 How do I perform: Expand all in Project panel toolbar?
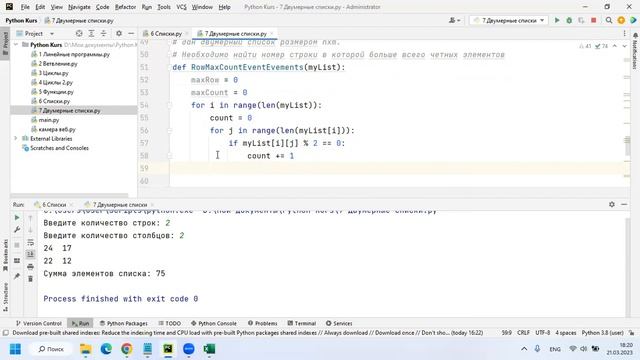[x=91, y=33]
